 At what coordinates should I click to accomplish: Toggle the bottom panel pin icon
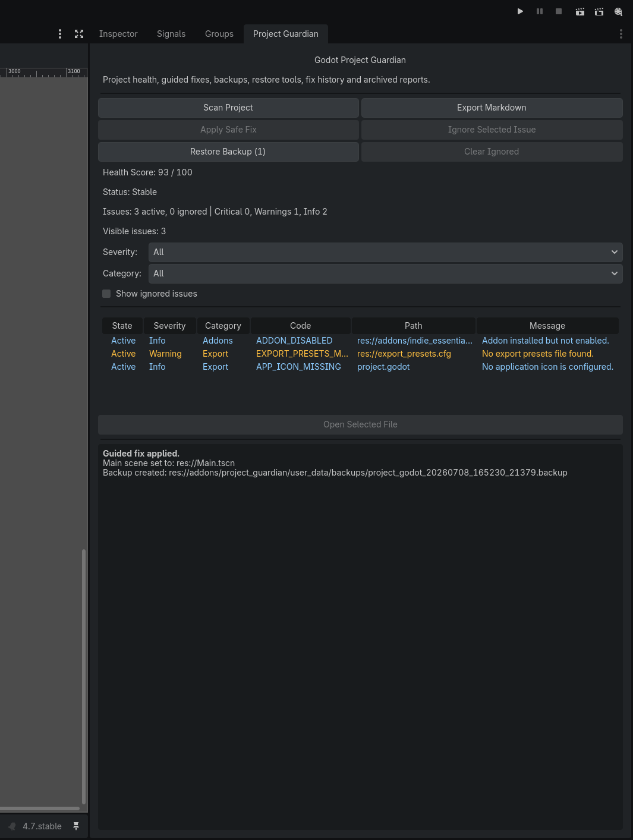coord(76,826)
